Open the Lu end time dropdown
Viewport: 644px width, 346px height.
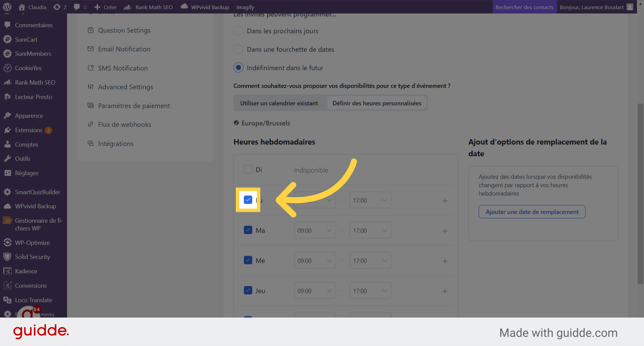point(370,200)
